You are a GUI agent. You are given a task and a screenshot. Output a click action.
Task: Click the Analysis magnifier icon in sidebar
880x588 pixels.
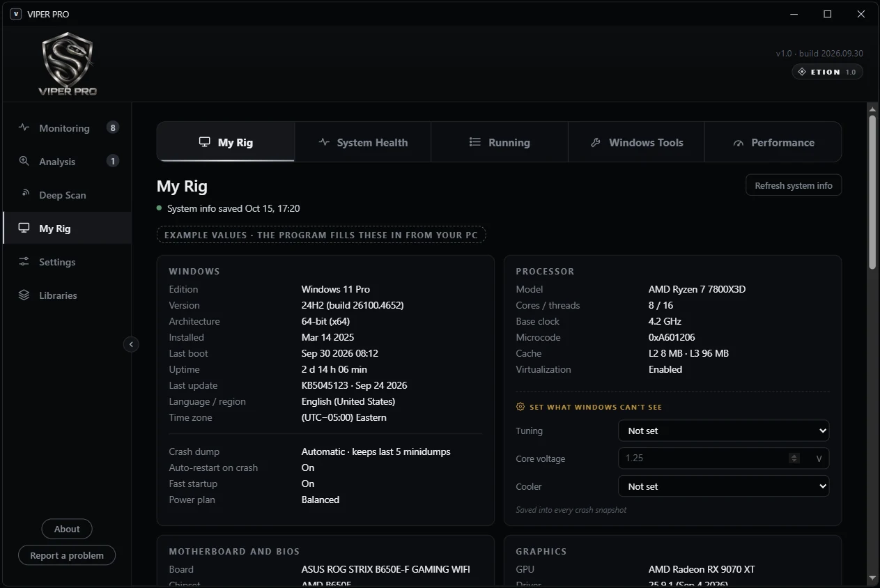point(24,161)
